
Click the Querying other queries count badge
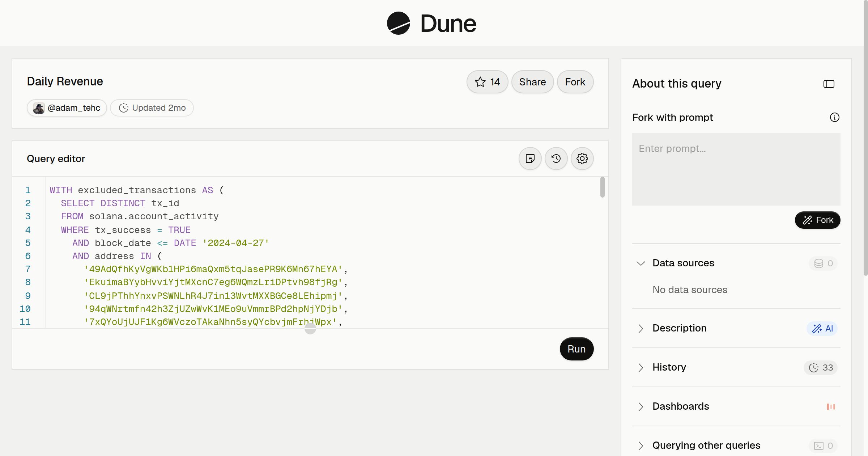pyautogui.click(x=823, y=446)
